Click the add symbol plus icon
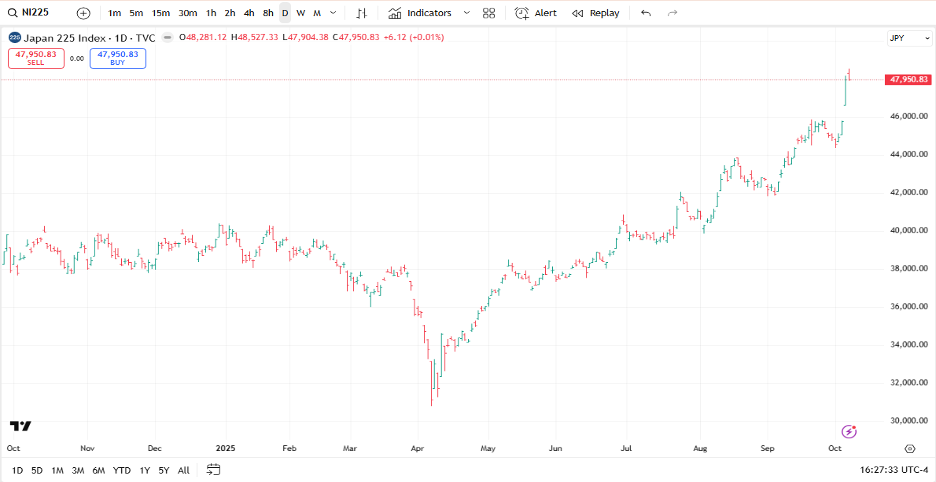 pyautogui.click(x=83, y=13)
